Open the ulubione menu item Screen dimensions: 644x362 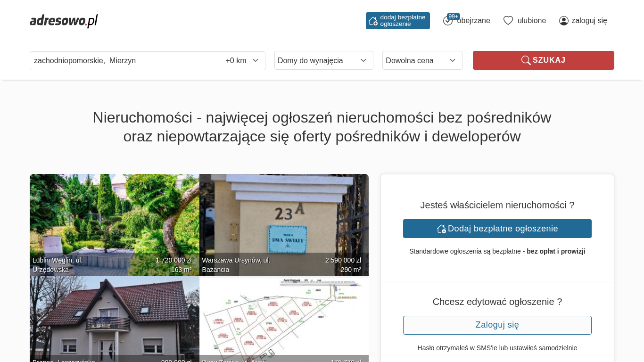click(531, 21)
